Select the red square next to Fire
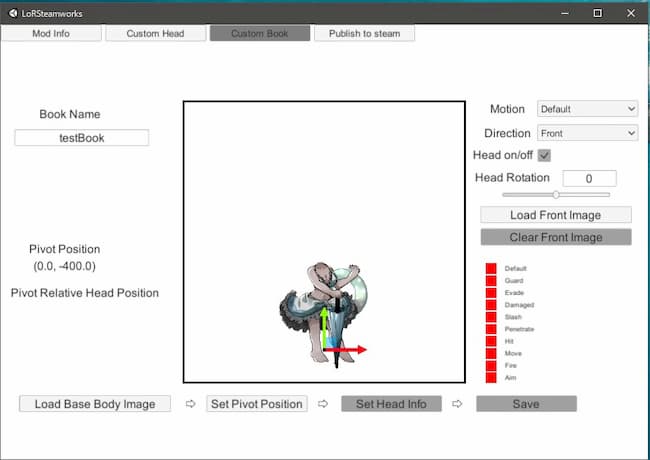 pyautogui.click(x=491, y=366)
